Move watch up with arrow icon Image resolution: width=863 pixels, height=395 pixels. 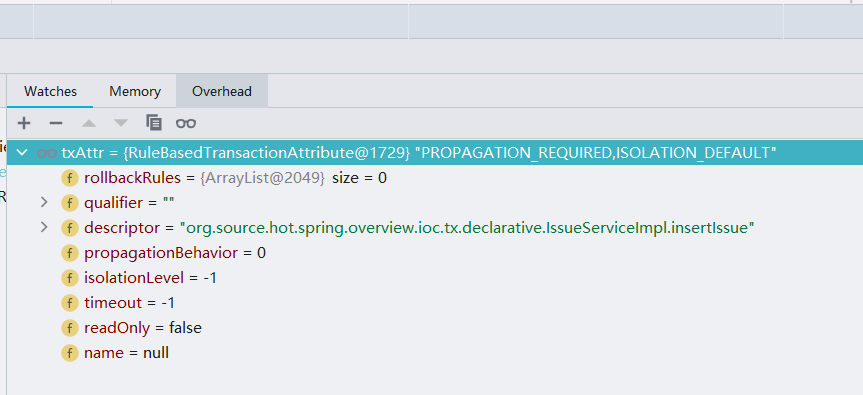89,123
